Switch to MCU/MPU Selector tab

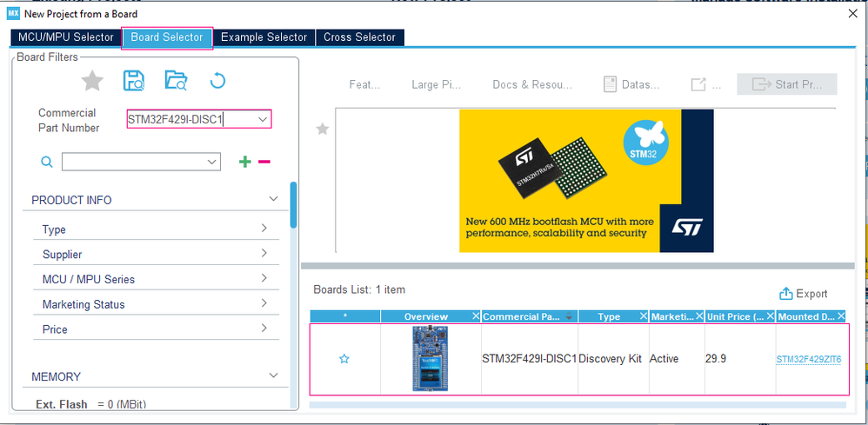66,37
